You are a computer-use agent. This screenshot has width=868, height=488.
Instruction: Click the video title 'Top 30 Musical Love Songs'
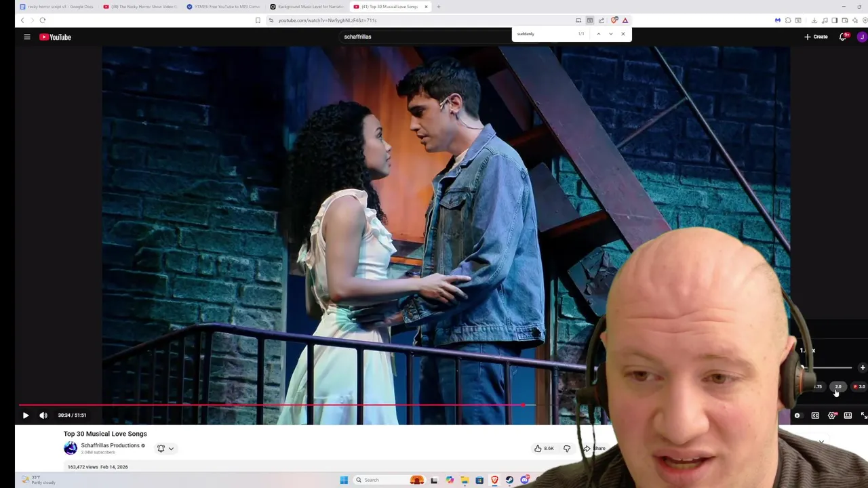[105, 434]
